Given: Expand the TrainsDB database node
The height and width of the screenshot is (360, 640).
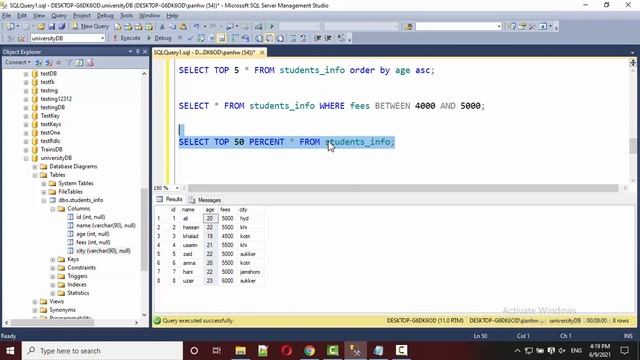Looking at the screenshot, I should 26,149.
